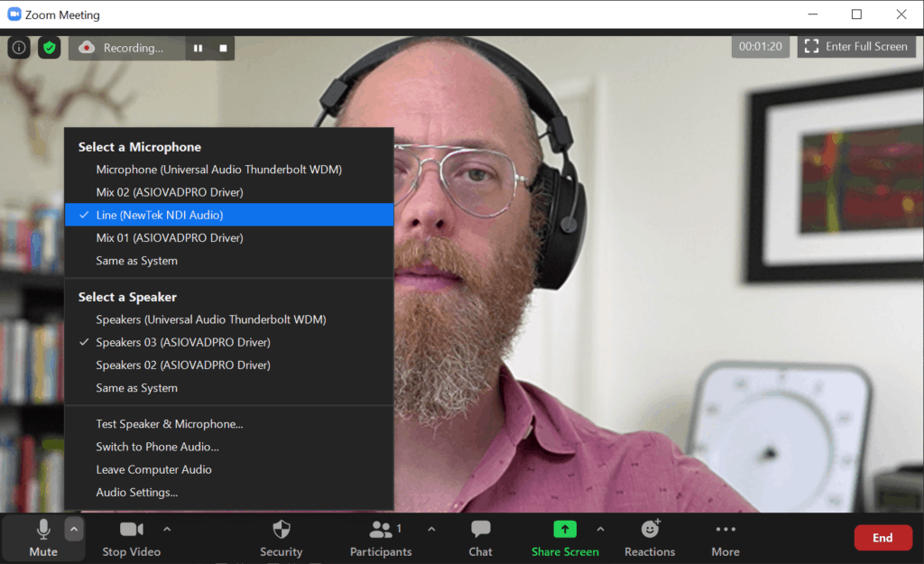
Task: Click the red End meeting button
Action: (x=882, y=538)
